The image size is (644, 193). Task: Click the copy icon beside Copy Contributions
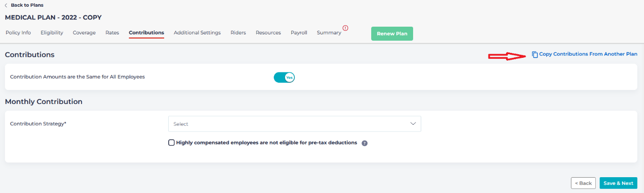tap(535, 54)
